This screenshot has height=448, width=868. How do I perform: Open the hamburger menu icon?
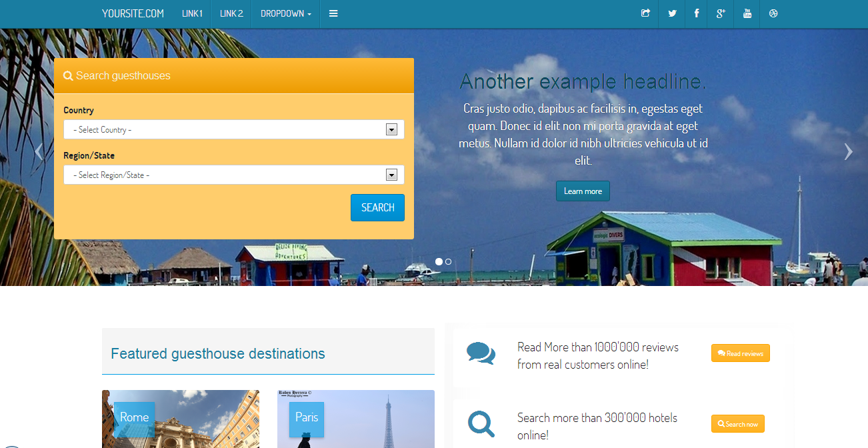333,13
